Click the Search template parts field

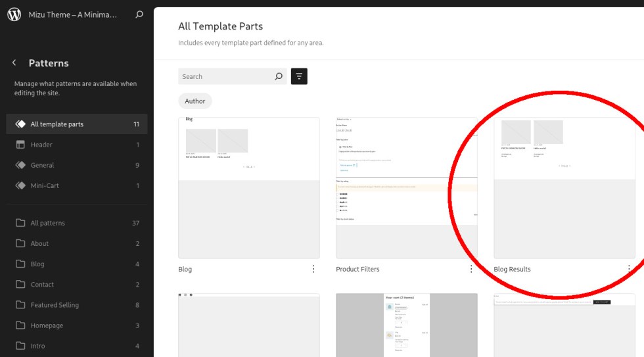[225, 76]
